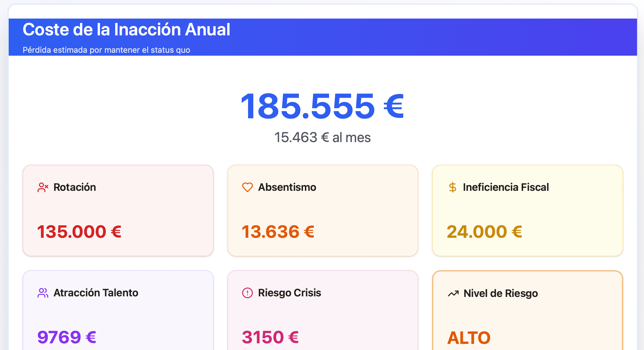Screen dimensions: 644x350
Task: Click the users icon beside Atracción Talento
Action: click(43, 293)
